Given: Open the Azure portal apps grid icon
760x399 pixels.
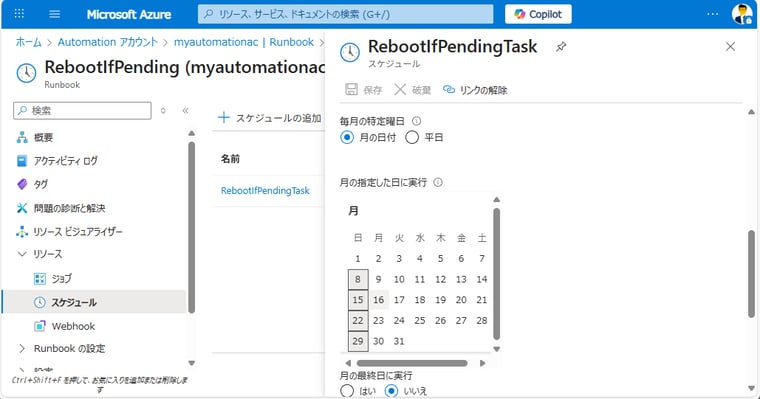Looking at the screenshot, I should [x=19, y=14].
